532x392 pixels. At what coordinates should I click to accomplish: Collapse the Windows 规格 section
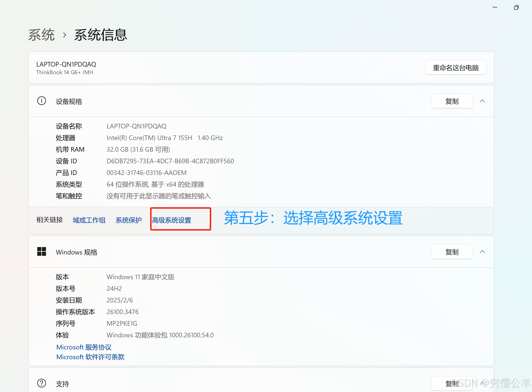pos(482,251)
